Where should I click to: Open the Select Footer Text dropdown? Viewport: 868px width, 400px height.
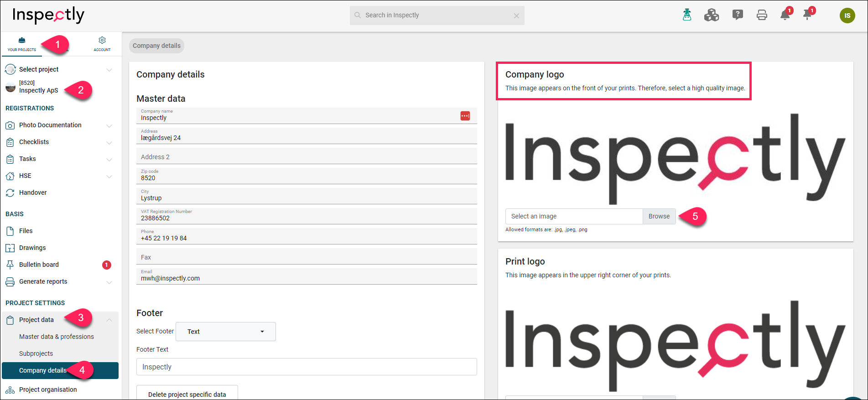(226, 332)
